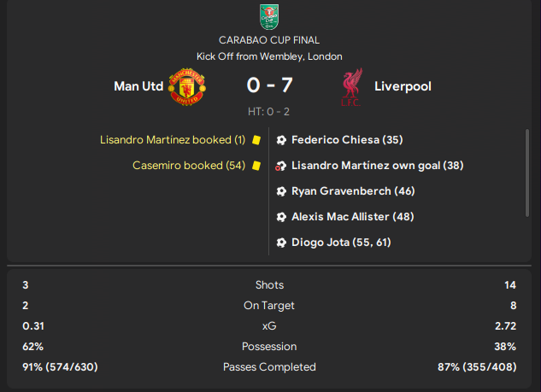Click the goal icon beside Ryan Gravenberch
The width and height of the screenshot is (541, 392).
click(281, 191)
